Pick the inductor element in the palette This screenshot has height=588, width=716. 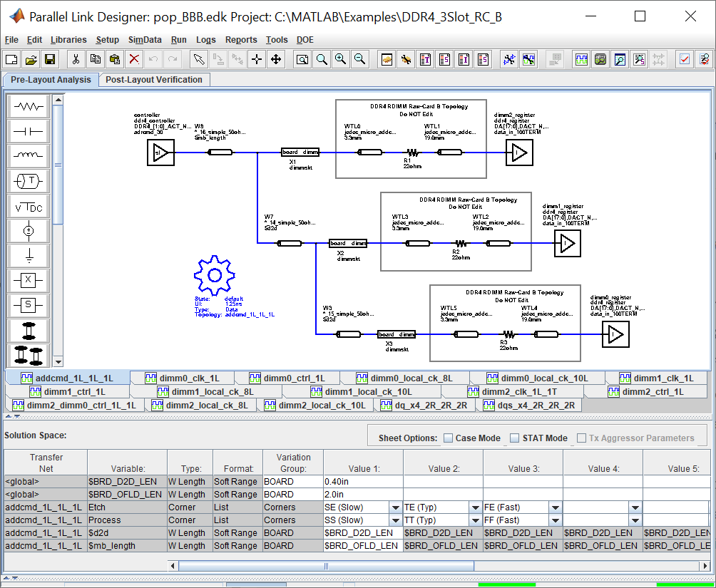coord(29,156)
